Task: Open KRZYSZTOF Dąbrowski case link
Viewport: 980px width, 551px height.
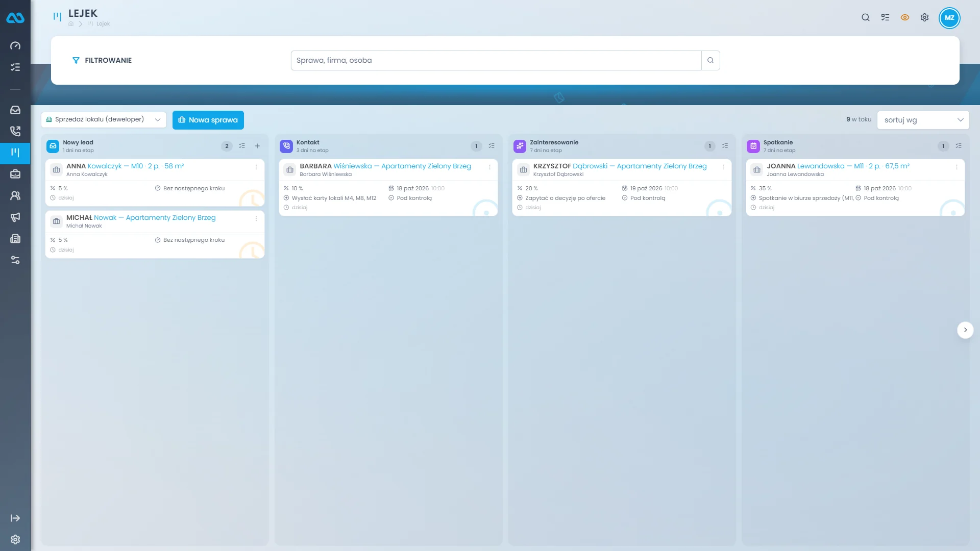Action: click(620, 166)
